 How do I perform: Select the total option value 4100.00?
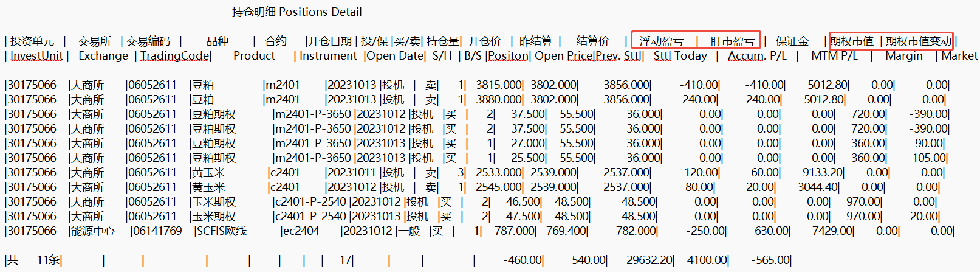pyautogui.click(x=707, y=260)
